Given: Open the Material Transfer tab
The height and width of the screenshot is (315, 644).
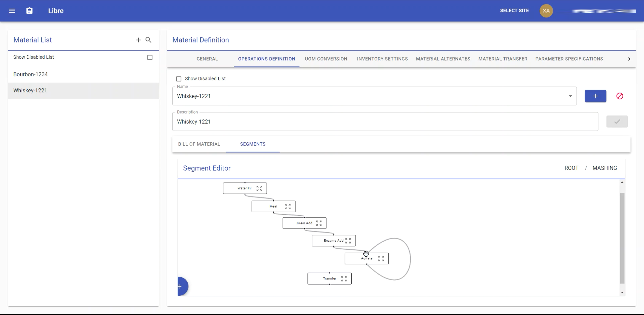Looking at the screenshot, I should pos(503,59).
